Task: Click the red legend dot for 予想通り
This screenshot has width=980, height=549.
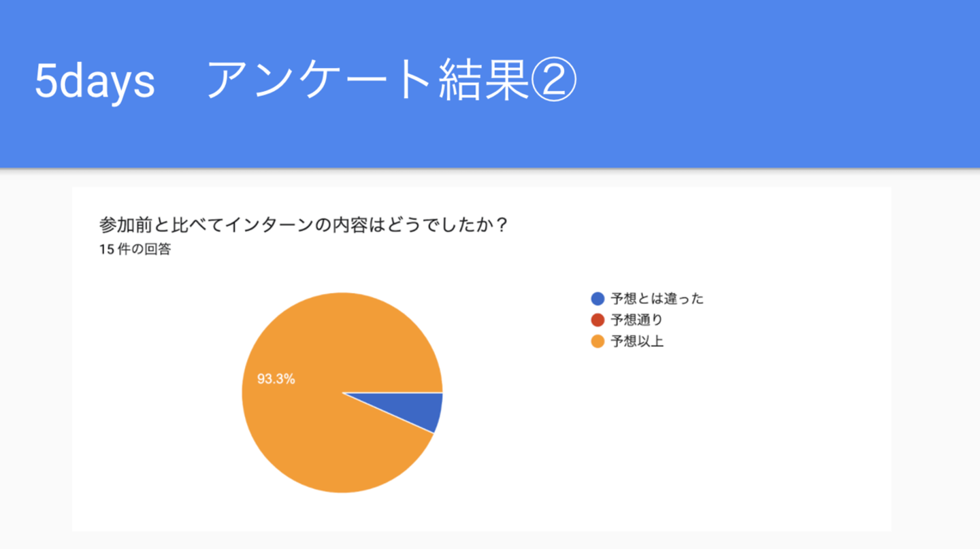Action: (598, 320)
